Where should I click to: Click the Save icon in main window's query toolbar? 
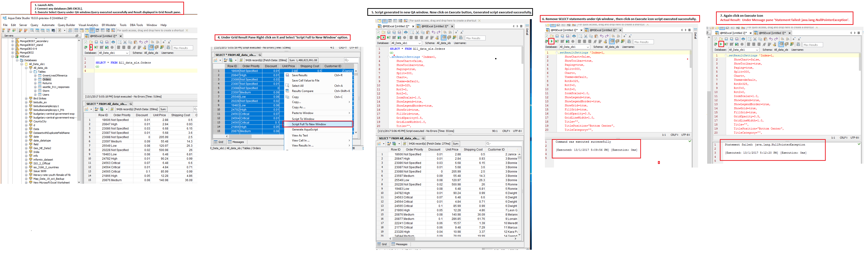point(96,43)
